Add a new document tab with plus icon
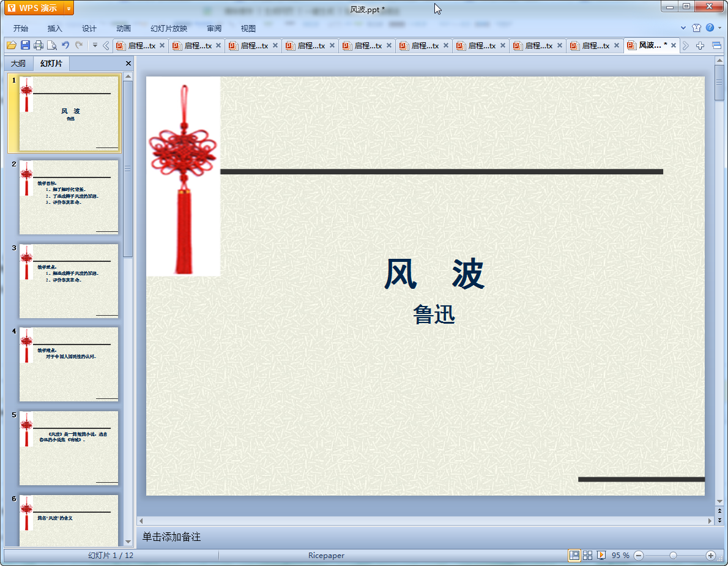This screenshot has width=728, height=566. (x=700, y=45)
